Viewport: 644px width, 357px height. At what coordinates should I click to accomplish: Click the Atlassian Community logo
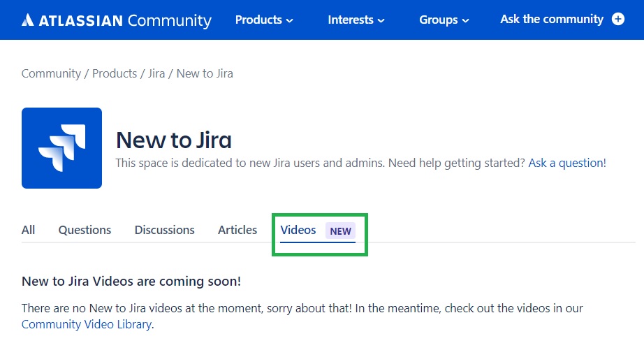(117, 20)
